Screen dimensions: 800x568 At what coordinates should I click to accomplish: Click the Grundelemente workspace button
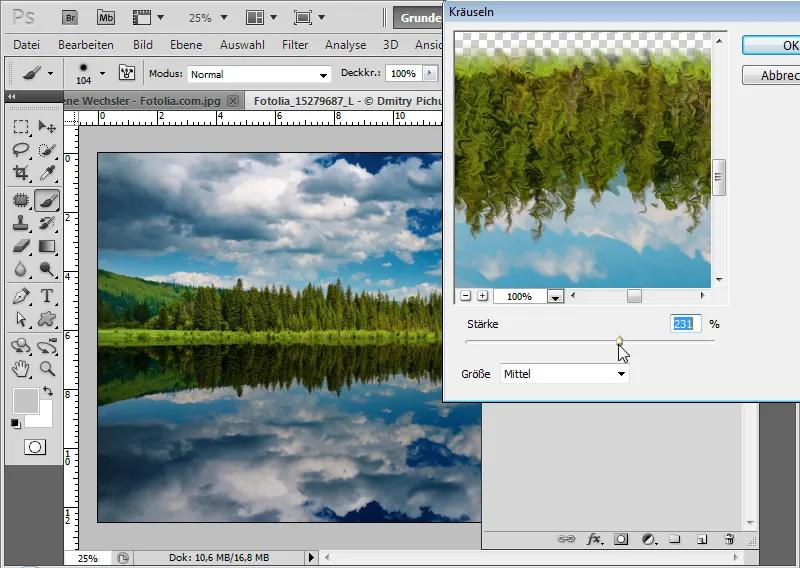[x=418, y=18]
